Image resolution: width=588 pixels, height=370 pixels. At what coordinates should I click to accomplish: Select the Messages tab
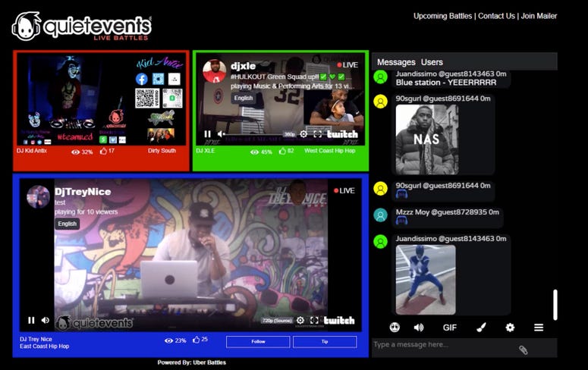[396, 62]
